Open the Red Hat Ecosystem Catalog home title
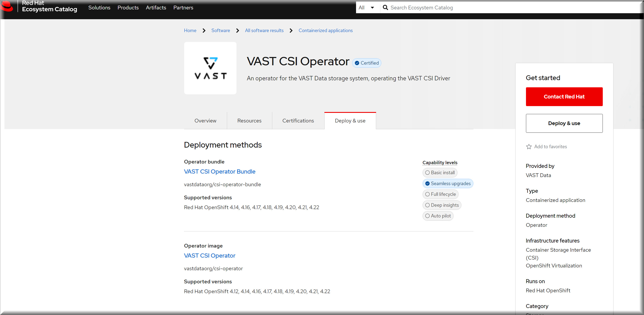644x315 pixels. click(x=50, y=6)
